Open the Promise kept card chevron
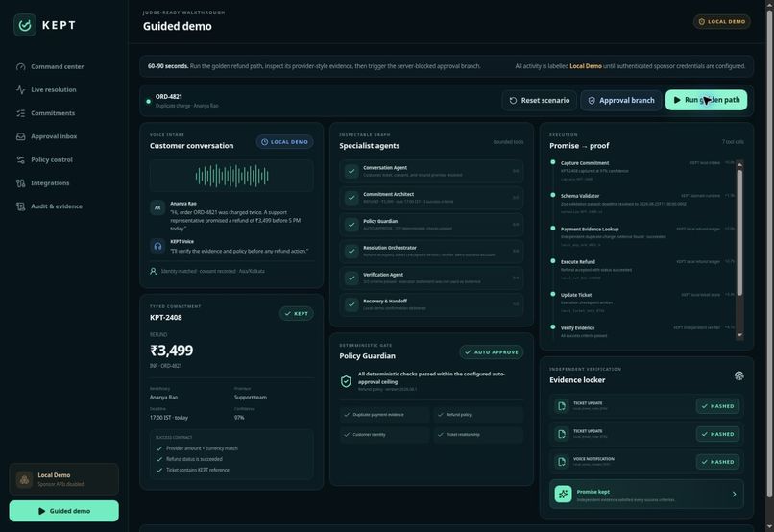 click(734, 494)
